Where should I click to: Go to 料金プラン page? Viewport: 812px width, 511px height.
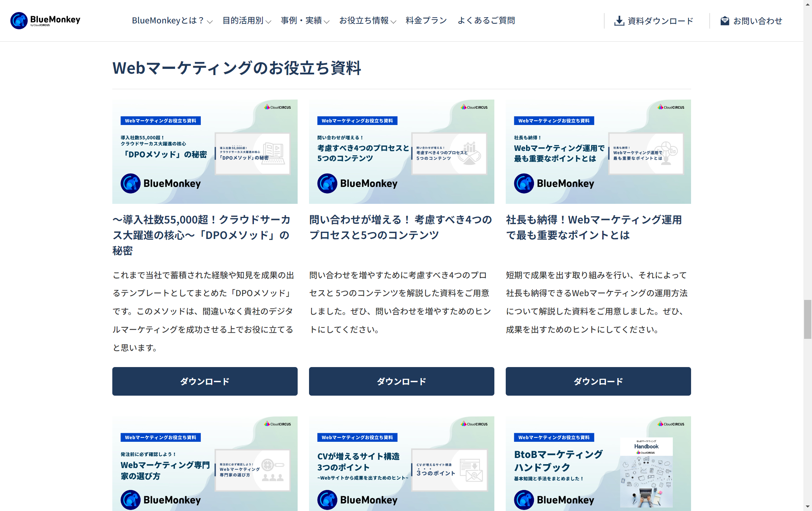[426, 21]
